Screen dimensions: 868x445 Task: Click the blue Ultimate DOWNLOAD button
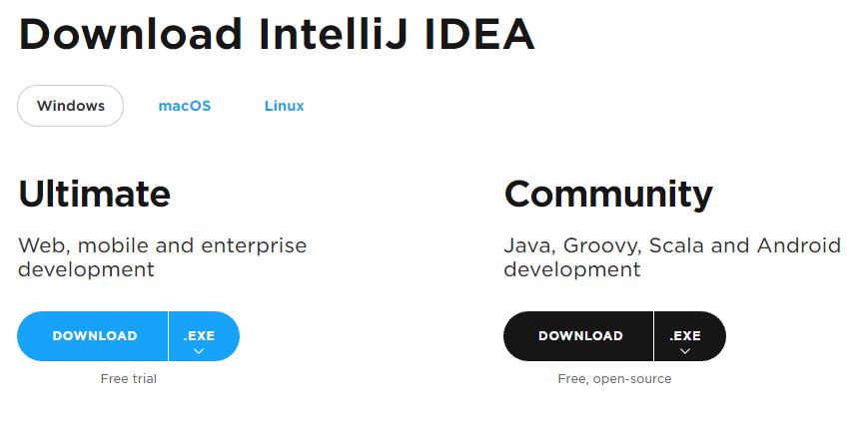coord(94,336)
